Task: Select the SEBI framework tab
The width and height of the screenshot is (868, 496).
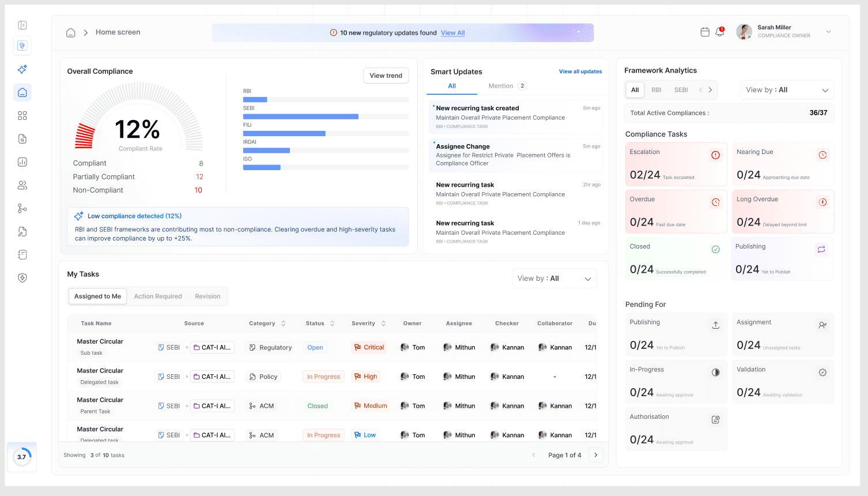Action: 681,90
